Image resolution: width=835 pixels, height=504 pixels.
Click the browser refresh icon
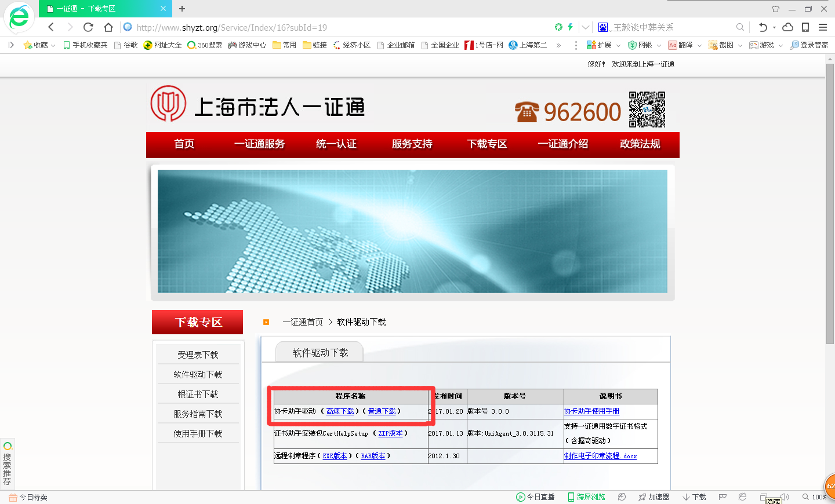(x=88, y=27)
